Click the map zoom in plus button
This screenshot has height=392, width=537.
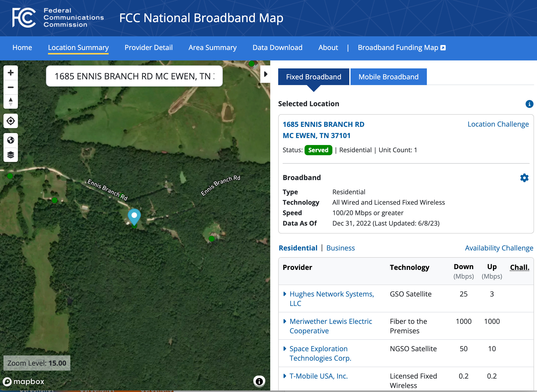click(x=11, y=73)
